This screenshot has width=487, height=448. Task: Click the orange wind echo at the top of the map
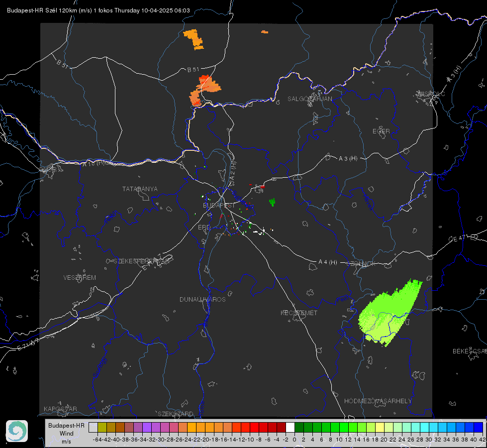click(194, 39)
